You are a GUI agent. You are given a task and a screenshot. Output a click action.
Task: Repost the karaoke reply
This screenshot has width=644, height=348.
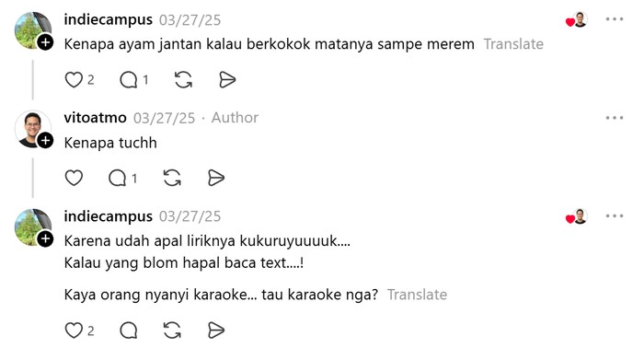[172, 331]
